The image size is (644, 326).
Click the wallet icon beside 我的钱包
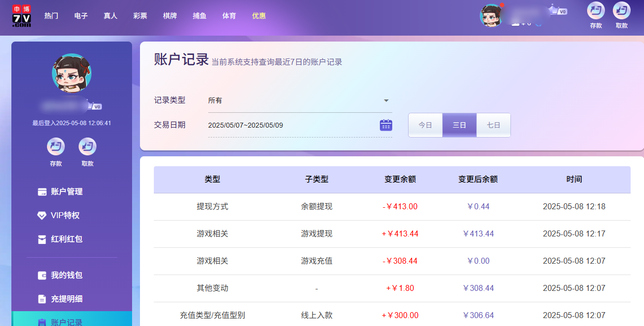point(42,275)
